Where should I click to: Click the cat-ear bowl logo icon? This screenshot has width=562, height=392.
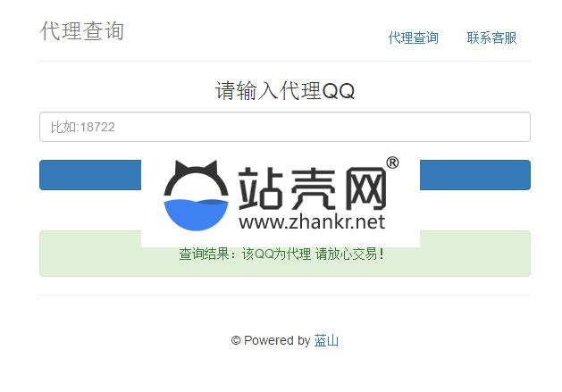(x=196, y=196)
